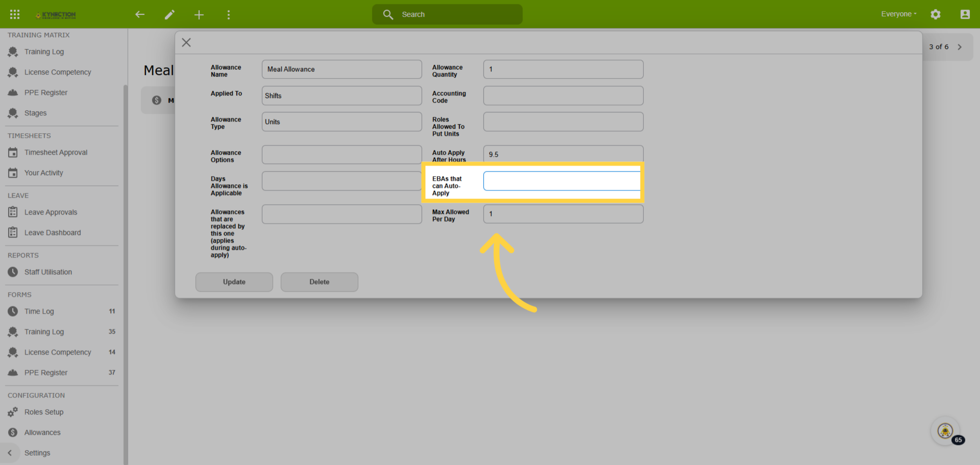The image size is (980, 465).
Task: Open License Competency in Training Matrix section
Action: [x=58, y=72]
